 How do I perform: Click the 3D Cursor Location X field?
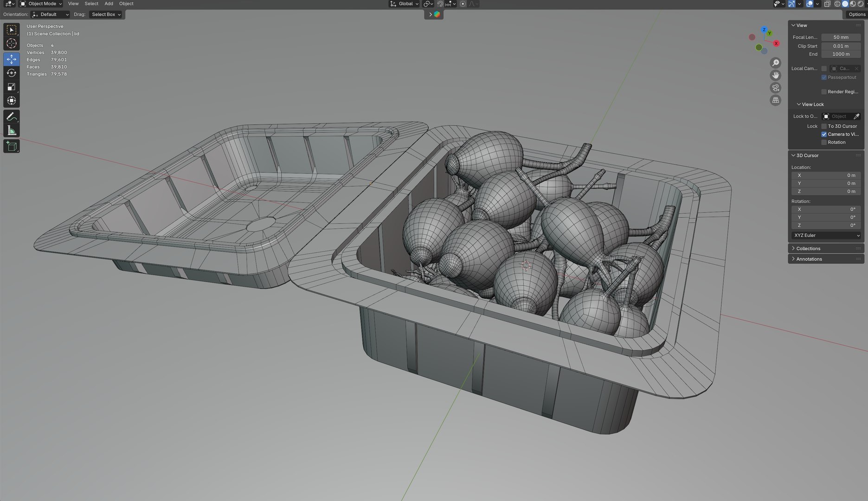tap(826, 176)
